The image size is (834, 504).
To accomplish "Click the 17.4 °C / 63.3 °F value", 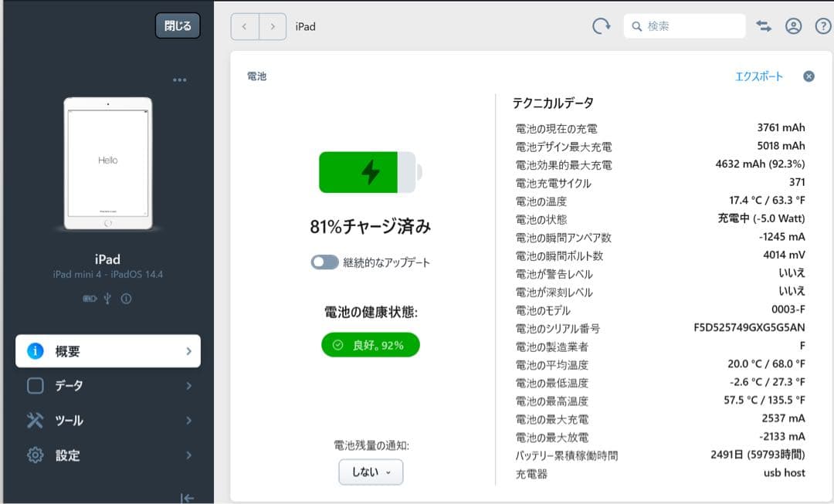I will coord(767,201).
